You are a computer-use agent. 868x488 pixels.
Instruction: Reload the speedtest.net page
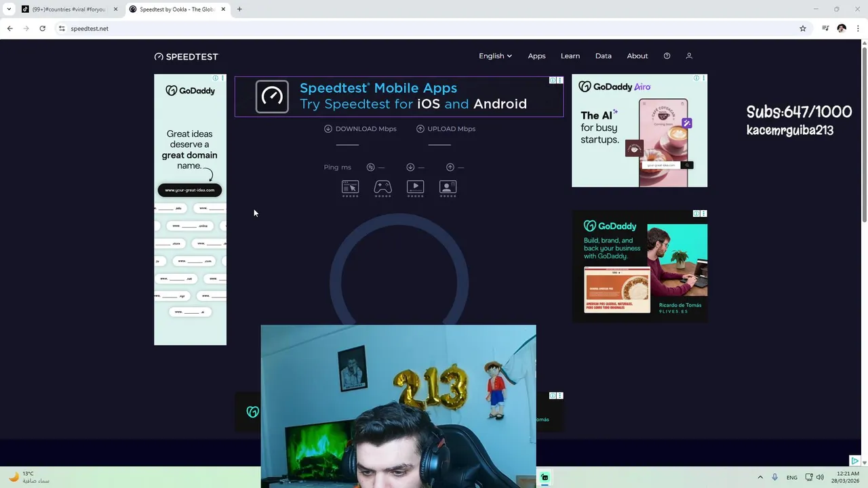[43, 28]
